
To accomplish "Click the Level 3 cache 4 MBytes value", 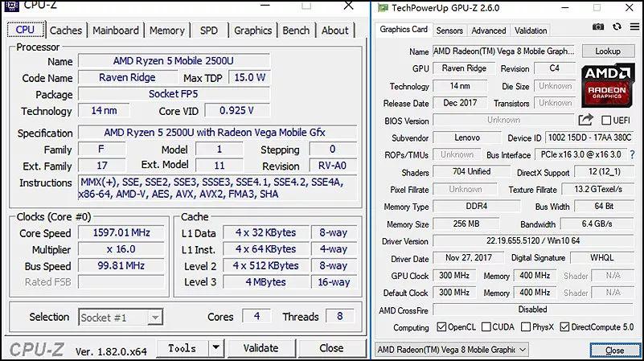I will [x=266, y=282].
